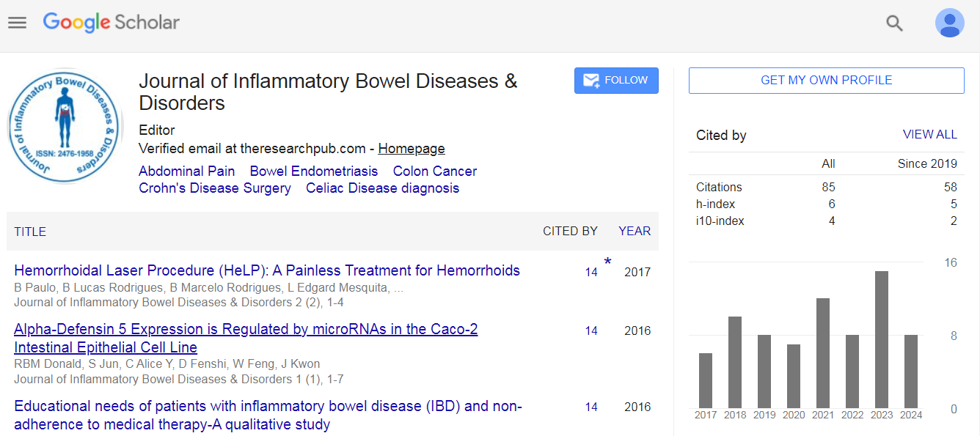Select the Abdominal Pain topic

tap(187, 171)
